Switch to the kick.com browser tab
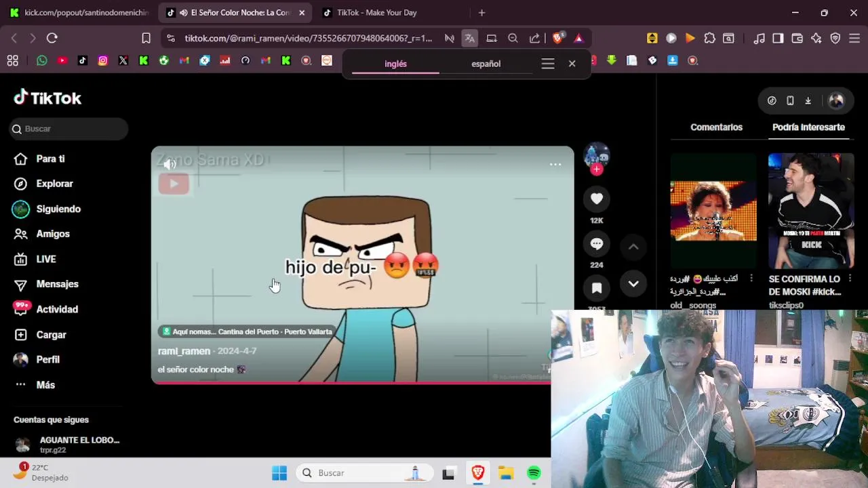Viewport: 868px width, 488px height. (79, 13)
